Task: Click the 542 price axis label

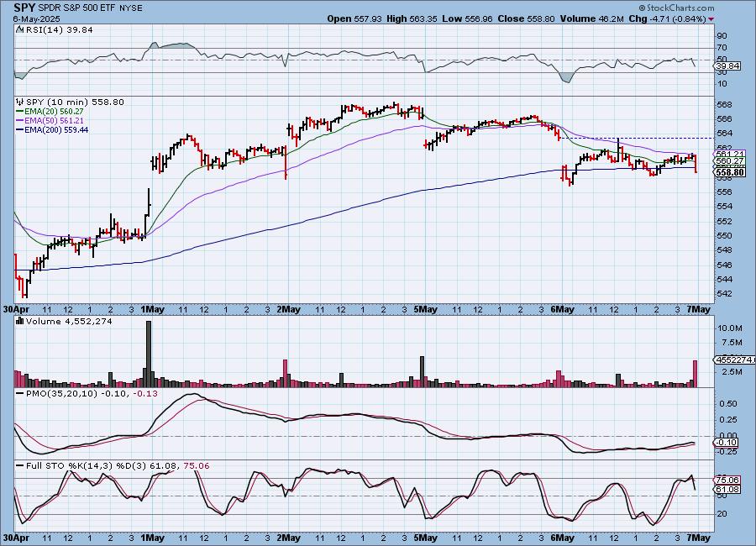Action: (724, 294)
